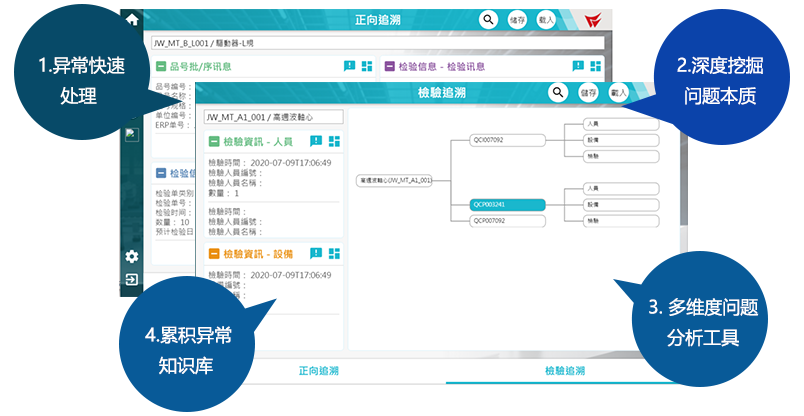
Task: Switch to the 正向追溯 bottom tab
Action: [x=322, y=371]
